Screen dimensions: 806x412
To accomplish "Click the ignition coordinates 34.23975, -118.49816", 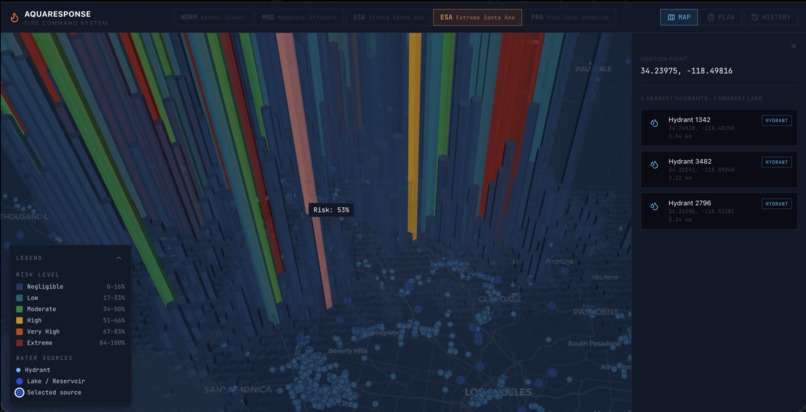I will (x=686, y=71).
